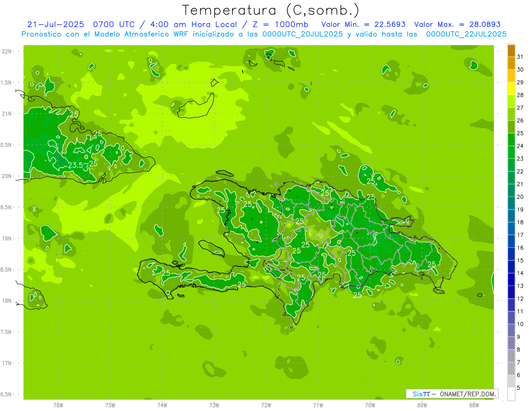The height and width of the screenshot is (411, 532).
Task: Choose the light gray swatch between 5 and 6
Action: (511, 381)
